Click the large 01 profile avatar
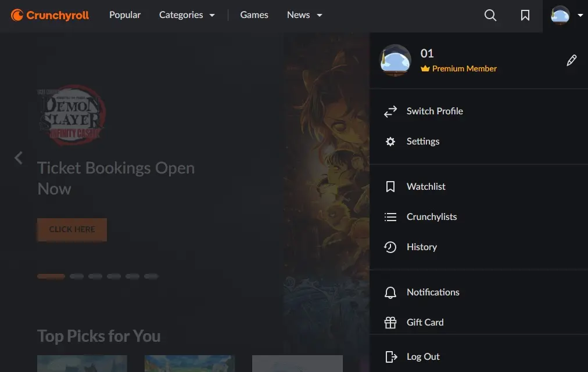 tap(395, 60)
